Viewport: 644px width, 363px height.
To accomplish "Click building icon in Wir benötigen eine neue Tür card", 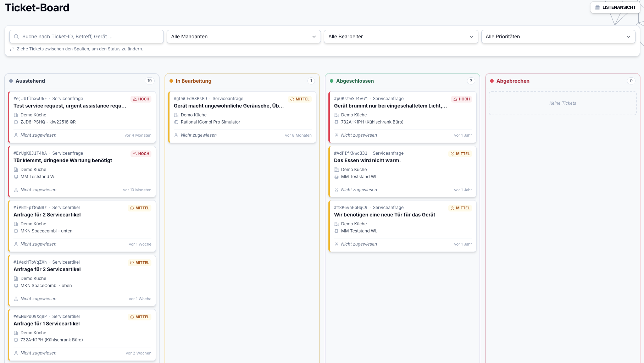I will (337, 224).
